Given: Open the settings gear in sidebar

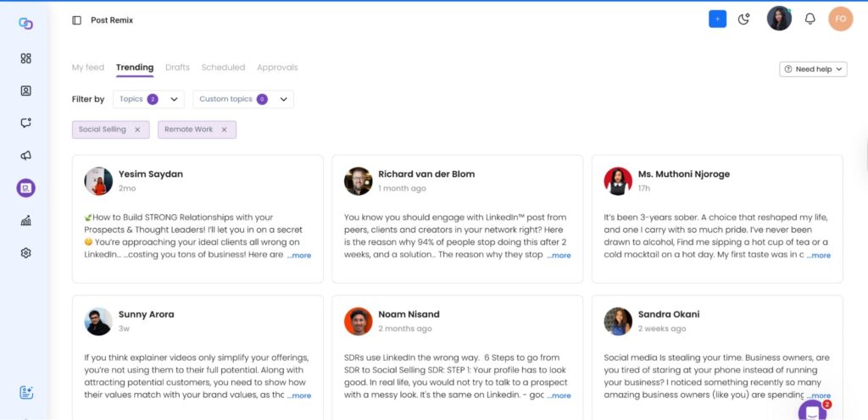Looking at the screenshot, I should (25, 253).
